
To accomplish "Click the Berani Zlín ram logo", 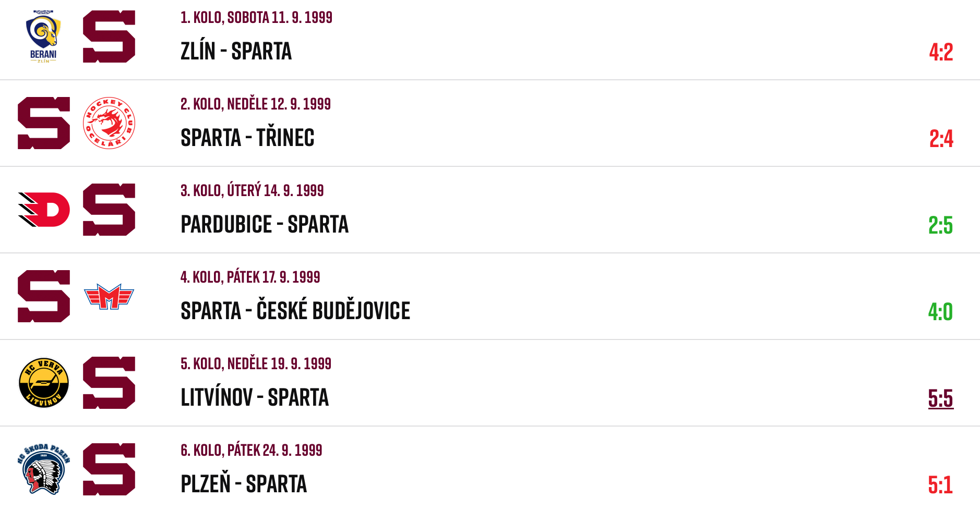I will (x=43, y=37).
